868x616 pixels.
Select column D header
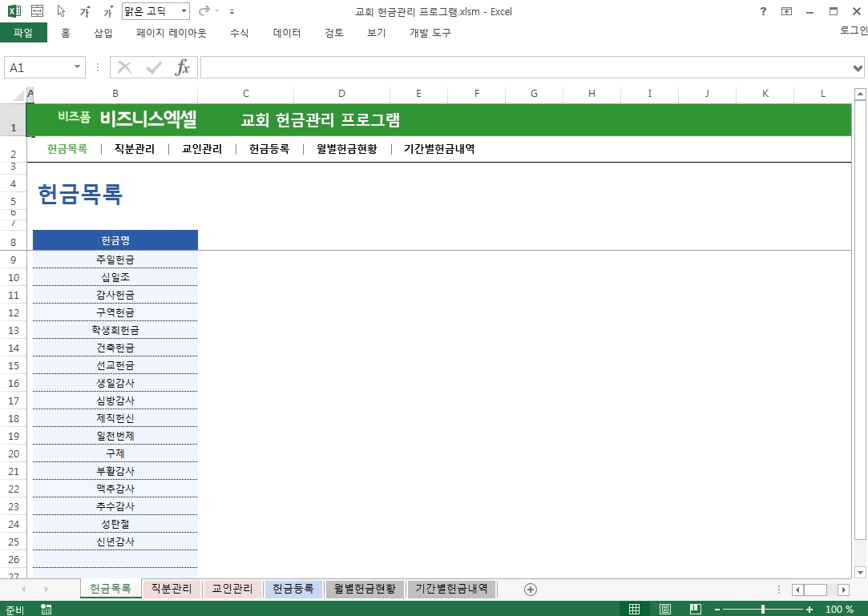341,94
